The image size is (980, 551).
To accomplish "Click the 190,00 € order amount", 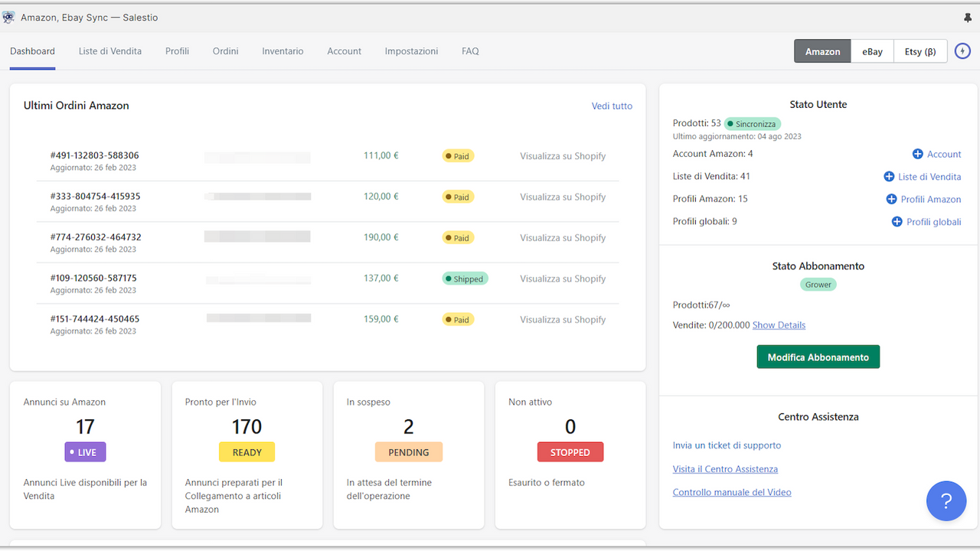I will pos(381,237).
